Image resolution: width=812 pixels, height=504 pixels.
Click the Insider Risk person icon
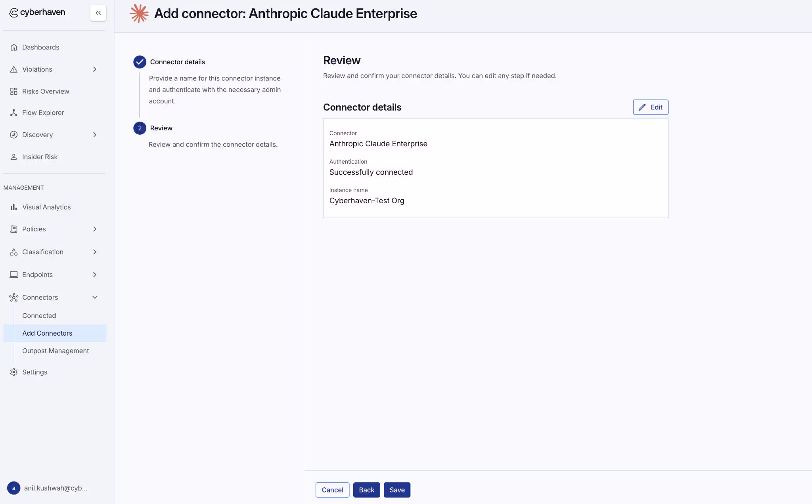(x=14, y=157)
